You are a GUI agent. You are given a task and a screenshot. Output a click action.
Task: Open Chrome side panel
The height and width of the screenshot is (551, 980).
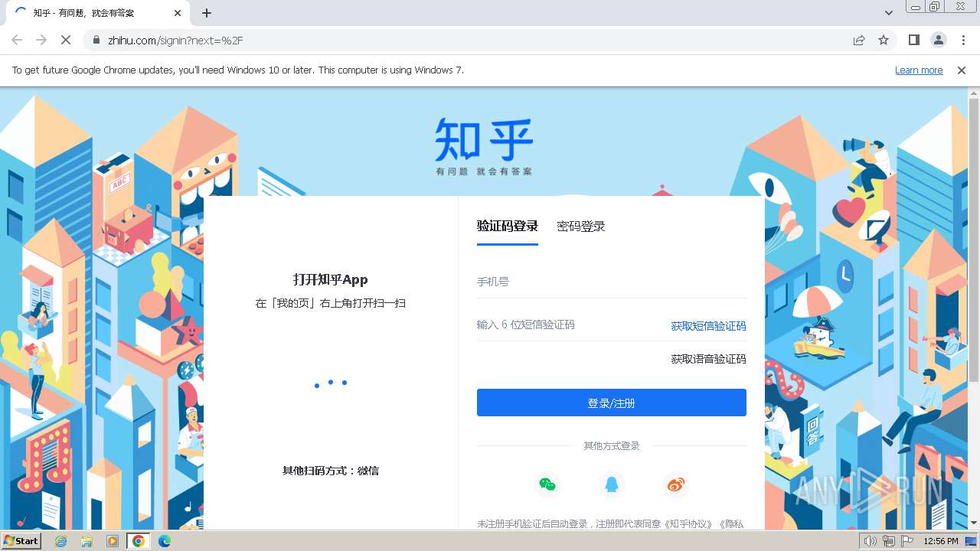tap(913, 40)
